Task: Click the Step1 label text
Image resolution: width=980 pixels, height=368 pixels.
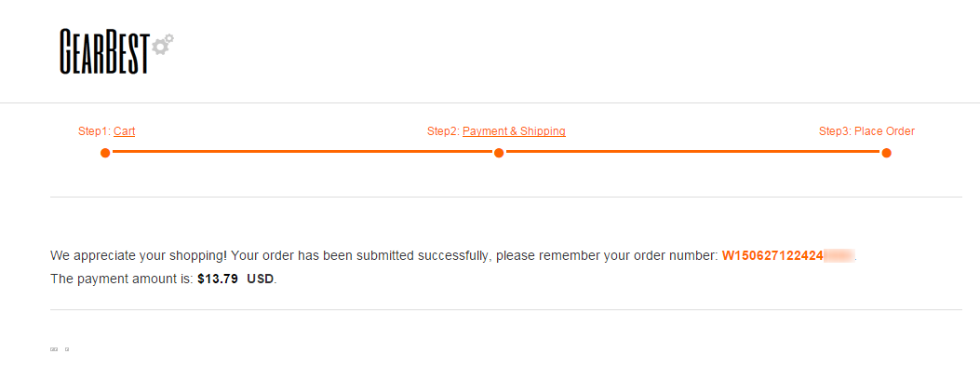Action: 94,131
